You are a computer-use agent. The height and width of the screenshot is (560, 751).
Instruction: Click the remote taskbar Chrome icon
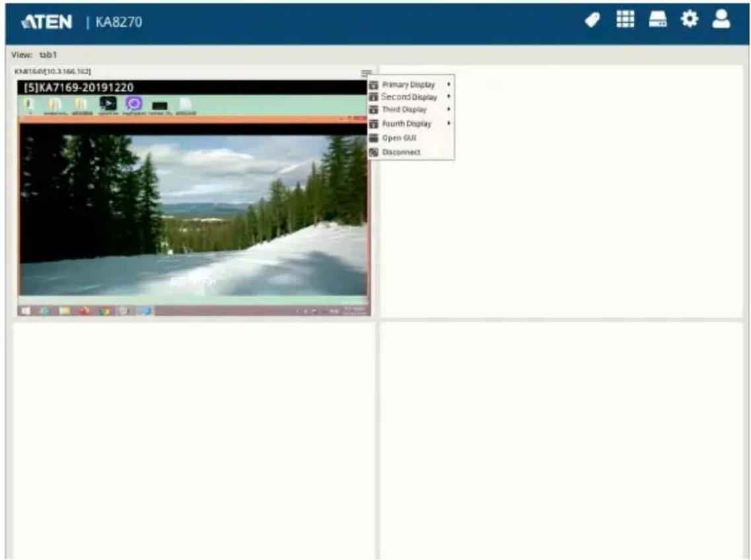tap(104, 312)
